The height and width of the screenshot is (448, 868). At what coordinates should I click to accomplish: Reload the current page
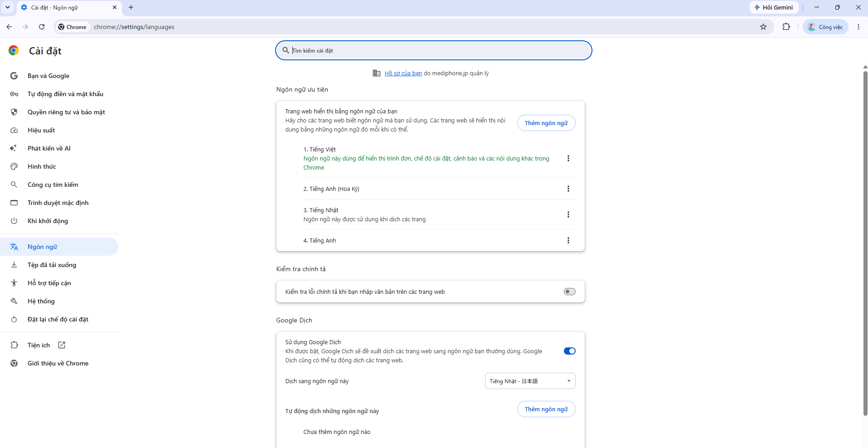pos(42,27)
